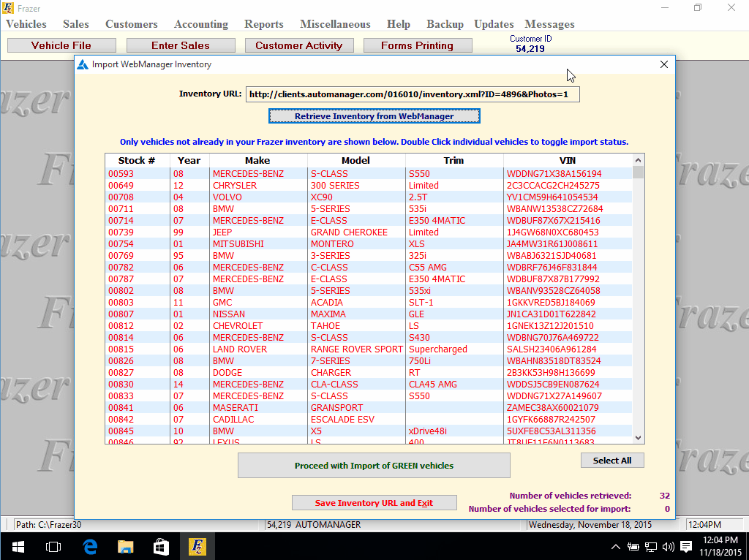
Task: Select the NISSAN MAXIMA model cell
Action: click(356, 314)
